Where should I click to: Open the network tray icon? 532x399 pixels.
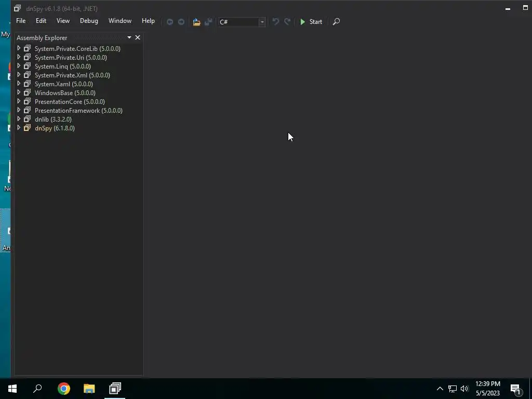point(453,389)
